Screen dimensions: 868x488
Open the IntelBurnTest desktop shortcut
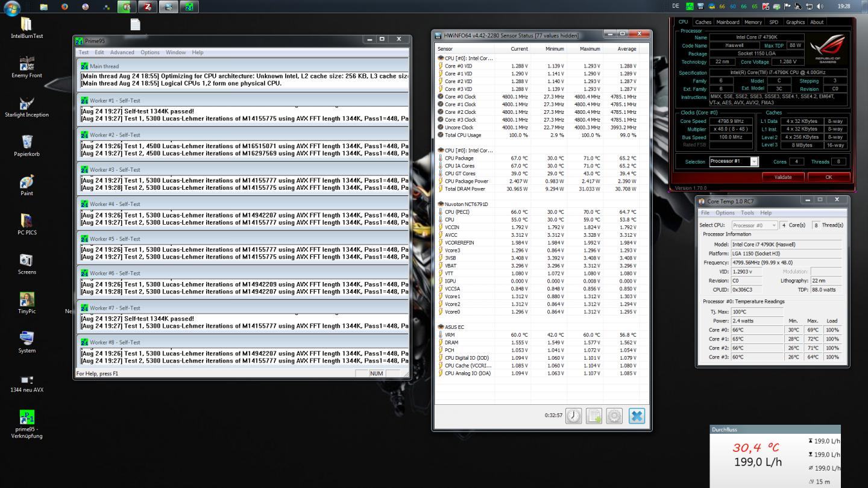tap(27, 28)
